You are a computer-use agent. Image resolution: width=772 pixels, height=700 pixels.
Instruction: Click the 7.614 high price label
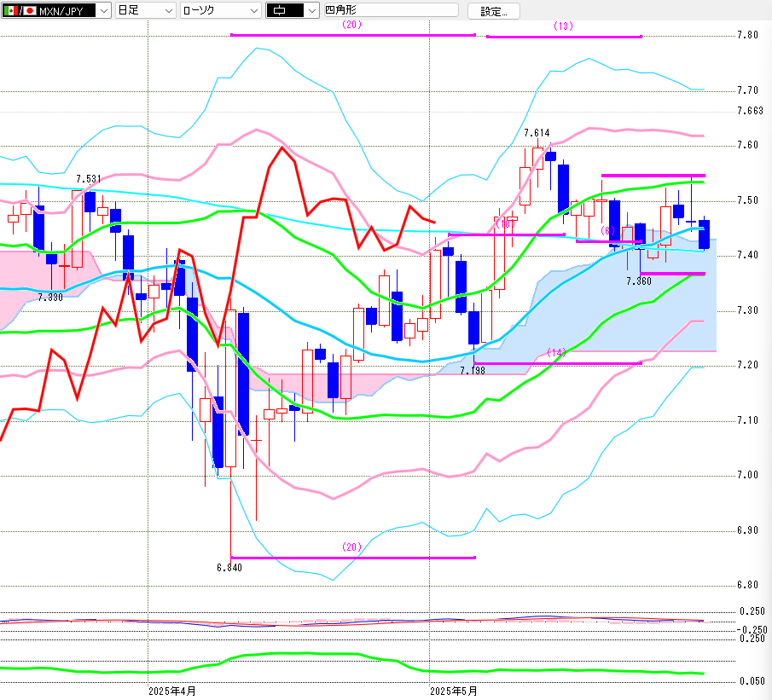[537, 133]
